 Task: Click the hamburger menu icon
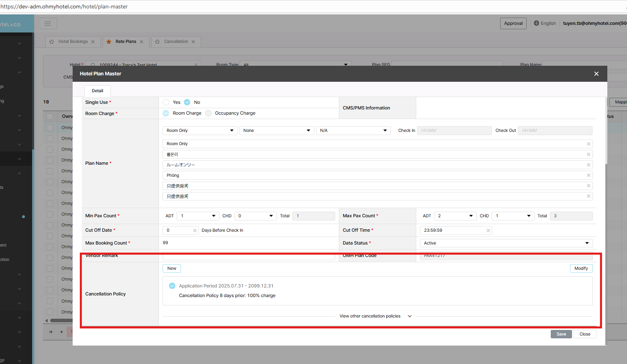47,23
